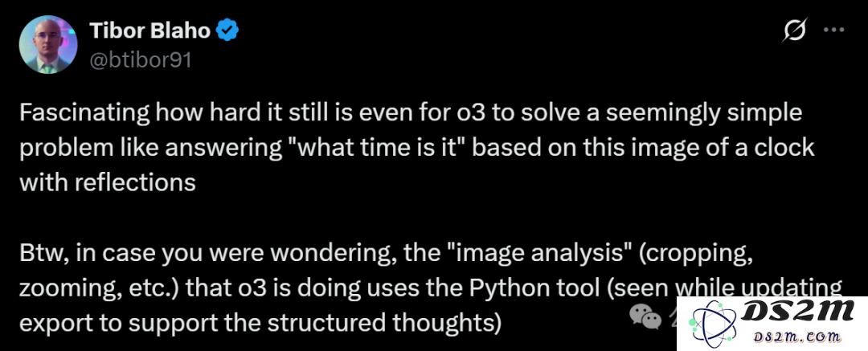The image size is (868, 351).
Task: Open Tibor Blaho's profile avatar
Action: coord(48,45)
